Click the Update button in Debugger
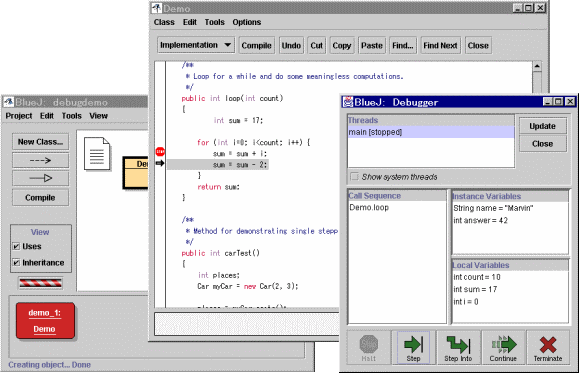 tap(542, 126)
